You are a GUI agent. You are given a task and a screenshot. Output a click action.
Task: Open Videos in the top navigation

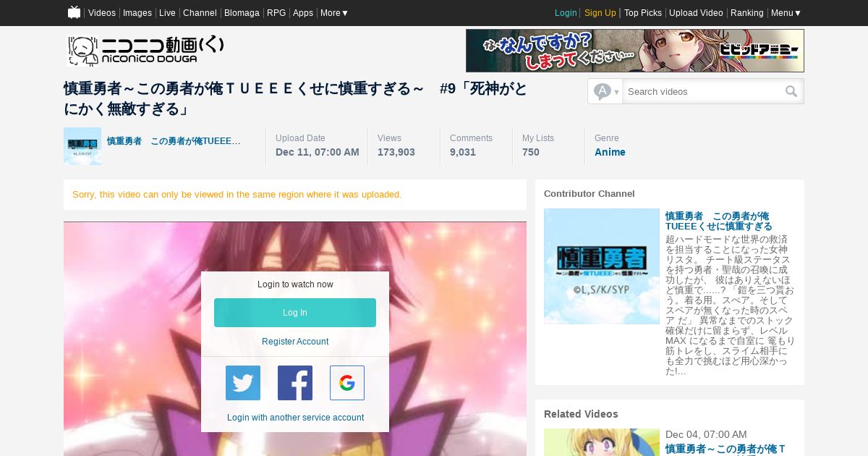click(x=102, y=13)
